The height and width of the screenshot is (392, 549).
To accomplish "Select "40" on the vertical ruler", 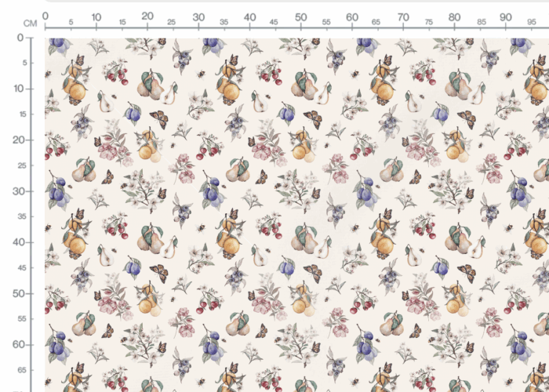I will [19, 242].
